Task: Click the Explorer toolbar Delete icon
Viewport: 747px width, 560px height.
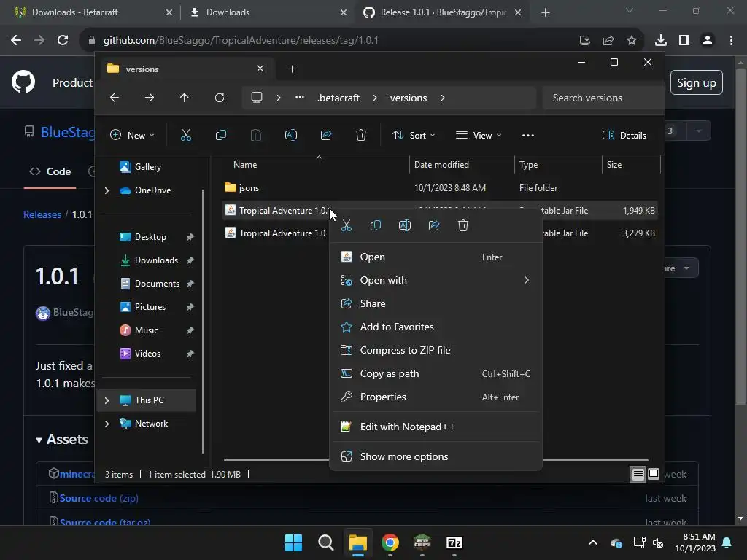Action: [x=361, y=135]
